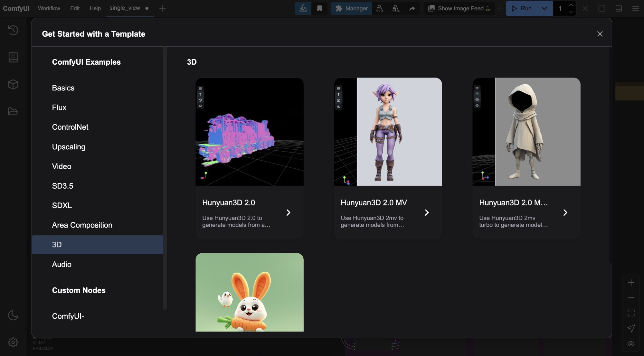644x356 pixels.
Task: Click the second filled vacuum cleaner icon
Action: [396, 8]
